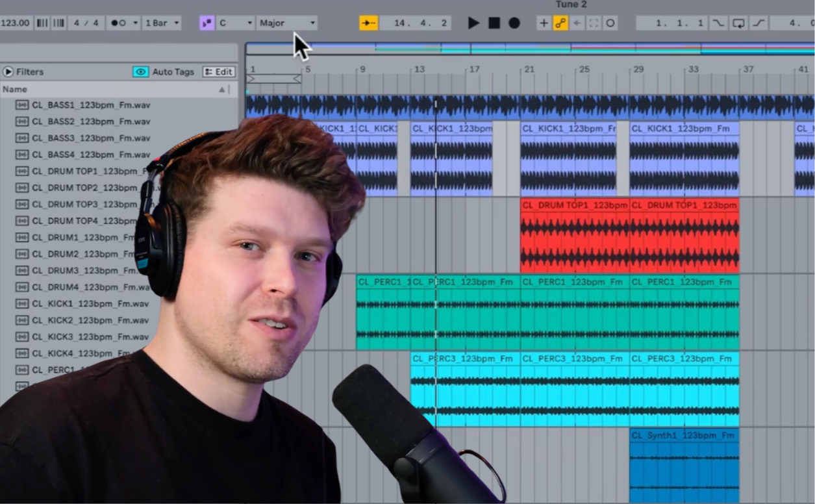Viewport: 815px width, 504px height.
Task: Enable MIDI Arrangement Overdub plus button
Action: coord(544,23)
